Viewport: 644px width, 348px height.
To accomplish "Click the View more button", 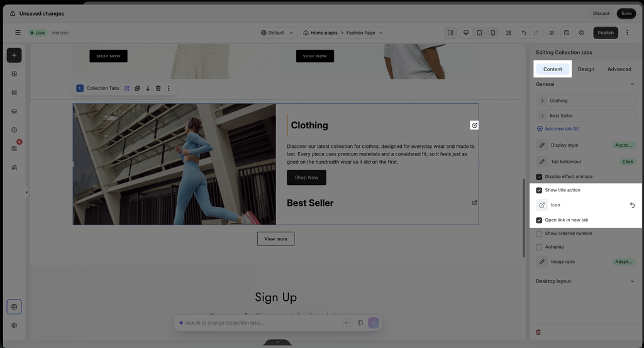I will (x=275, y=239).
